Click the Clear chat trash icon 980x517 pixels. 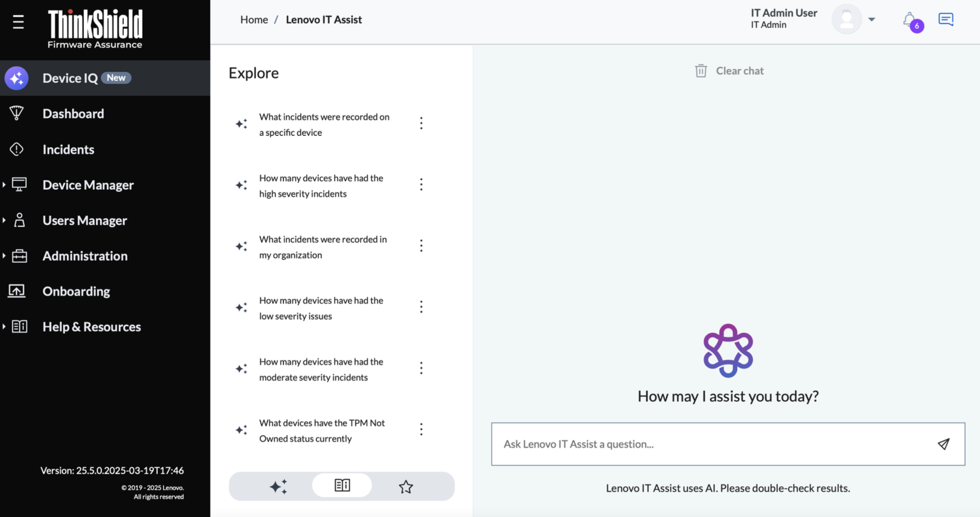(701, 71)
